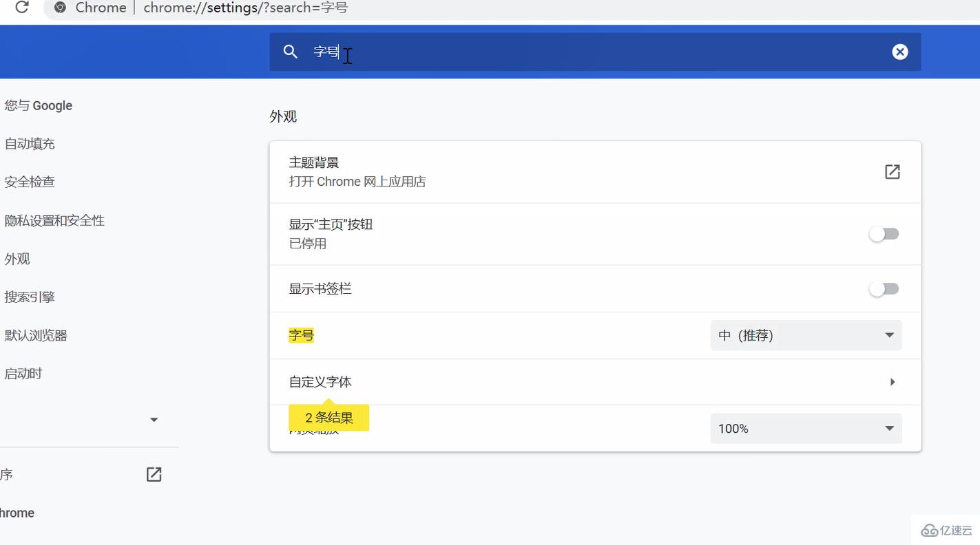The height and width of the screenshot is (545, 980).
Task: Open 搜索引擎 settings in sidebar
Action: pyautogui.click(x=30, y=297)
